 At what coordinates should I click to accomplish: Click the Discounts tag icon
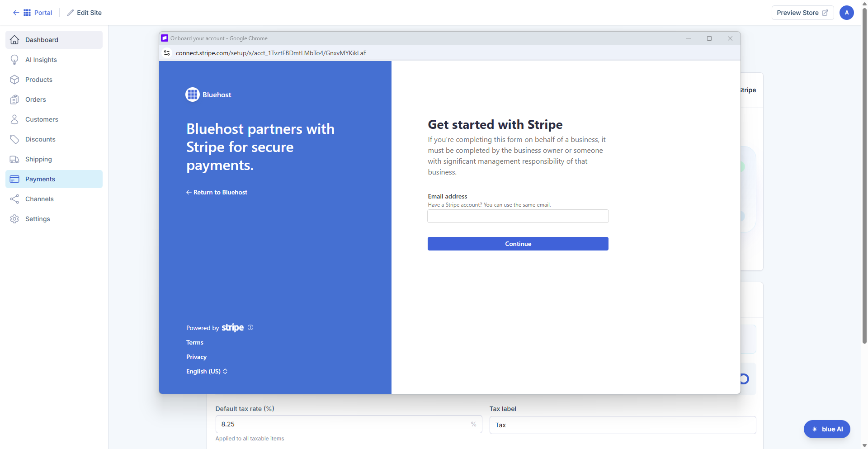click(14, 139)
